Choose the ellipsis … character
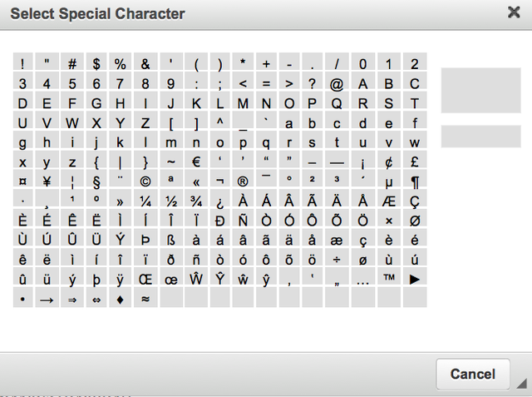This screenshot has height=397, width=532. (361, 279)
